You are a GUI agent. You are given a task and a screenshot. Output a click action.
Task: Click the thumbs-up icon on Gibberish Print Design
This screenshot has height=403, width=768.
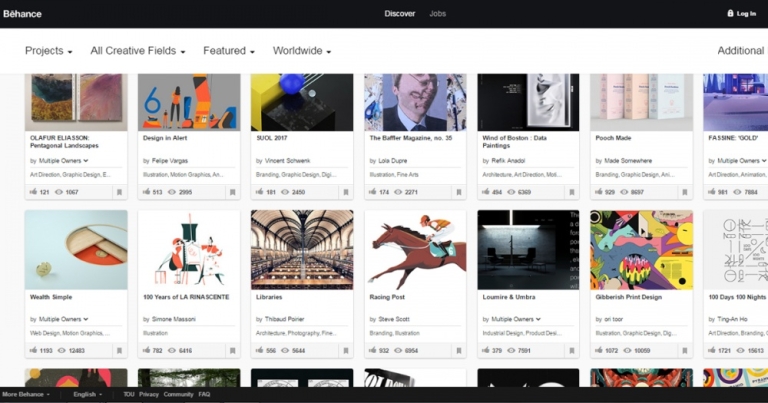click(599, 350)
